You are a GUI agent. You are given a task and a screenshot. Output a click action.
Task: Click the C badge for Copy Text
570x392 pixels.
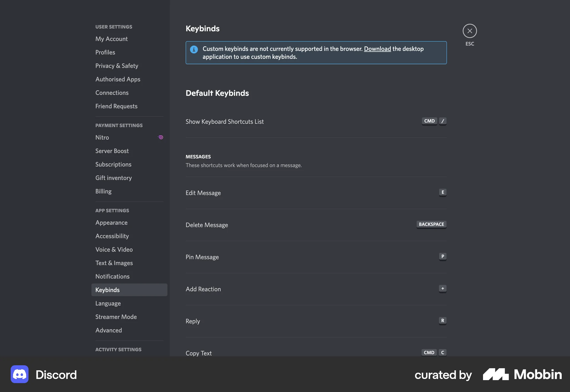click(x=442, y=353)
